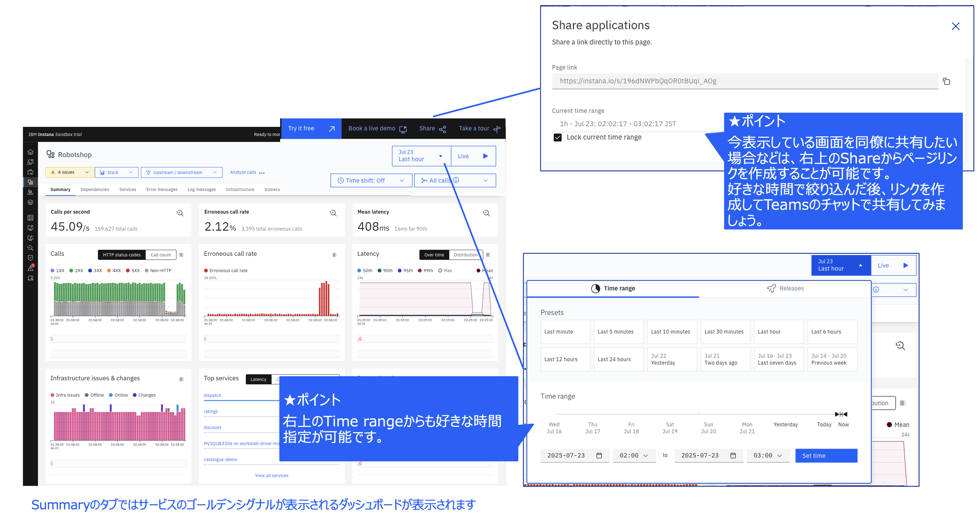Zoom into Calls per second chart
This screenshot has height=514, width=980.
pyautogui.click(x=180, y=213)
